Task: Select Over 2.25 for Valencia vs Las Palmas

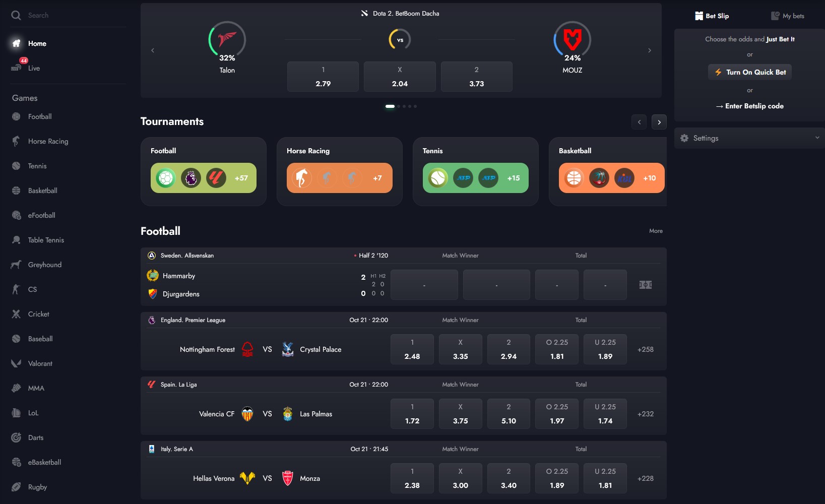Action: coord(556,414)
